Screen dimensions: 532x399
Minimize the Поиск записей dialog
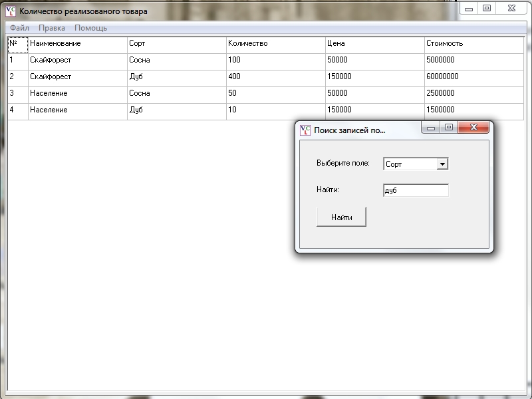[x=431, y=128]
